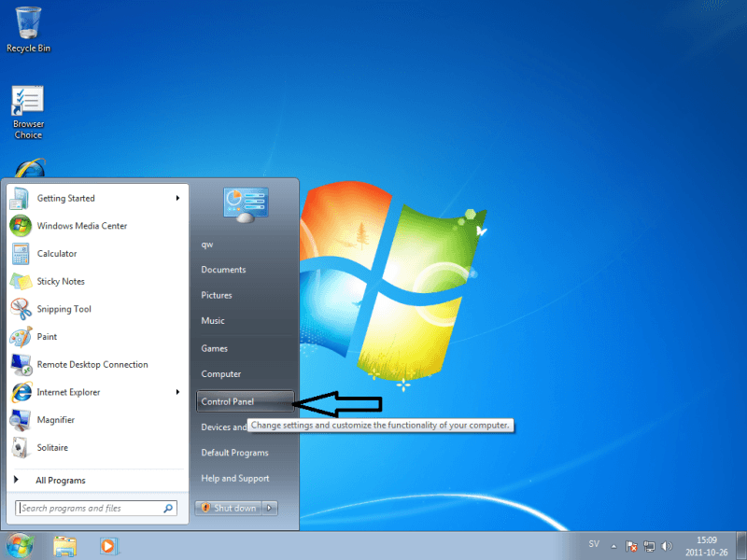Select the Snipping Tool text label
The height and width of the screenshot is (560, 747).
63,309
